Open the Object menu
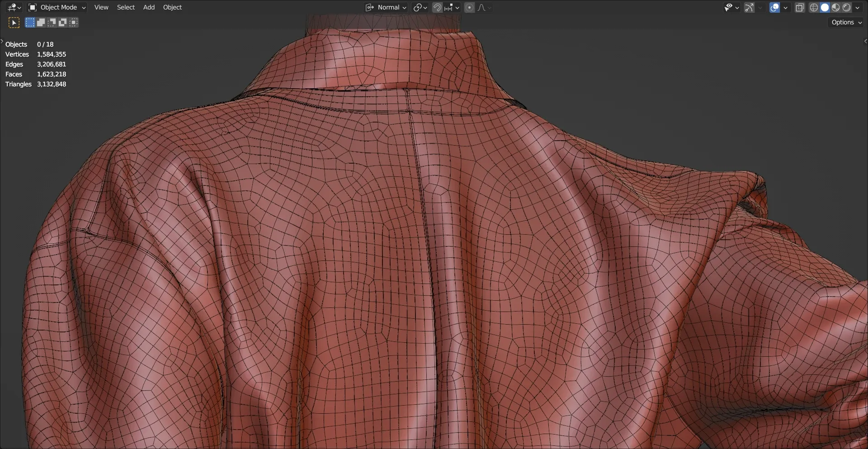Screen dimensions: 868x449 coord(172,7)
